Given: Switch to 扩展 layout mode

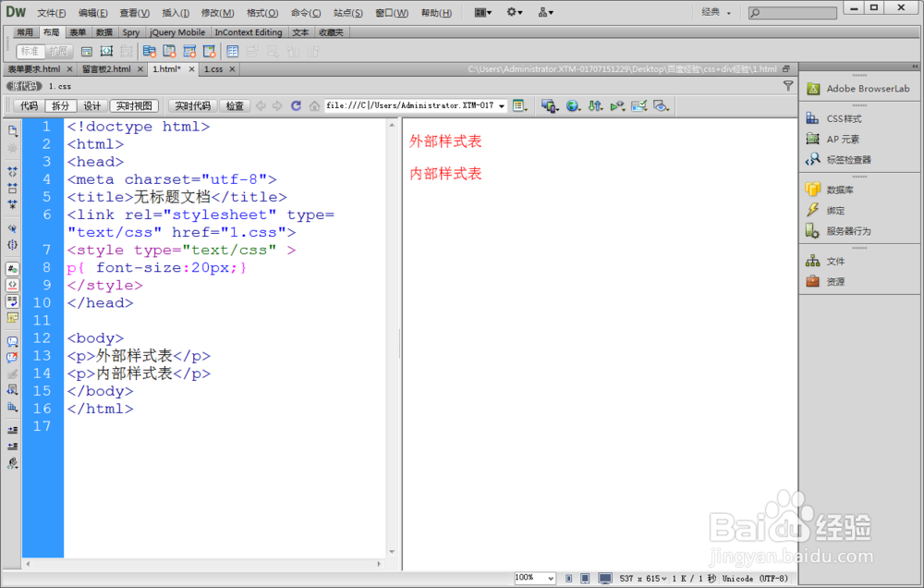Looking at the screenshot, I should pyautogui.click(x=58, y=51).
